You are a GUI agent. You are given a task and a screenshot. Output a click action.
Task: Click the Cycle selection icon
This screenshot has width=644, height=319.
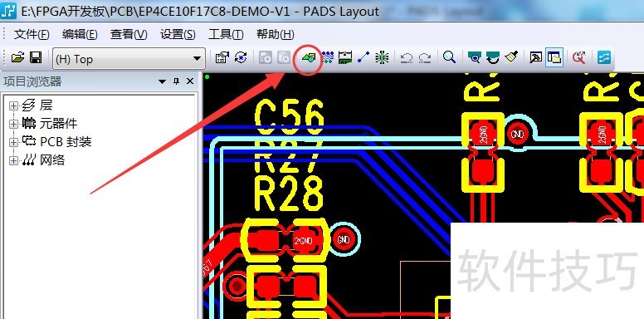pos(241,57)
